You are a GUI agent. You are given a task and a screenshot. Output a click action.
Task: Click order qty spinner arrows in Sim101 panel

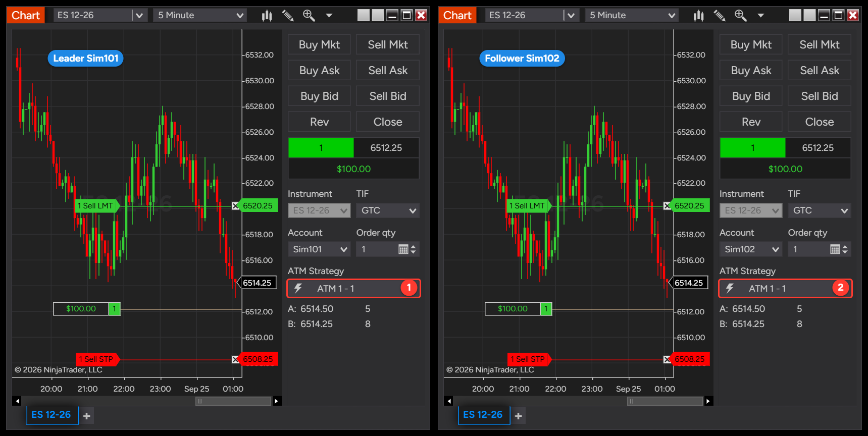coord(414,249)
